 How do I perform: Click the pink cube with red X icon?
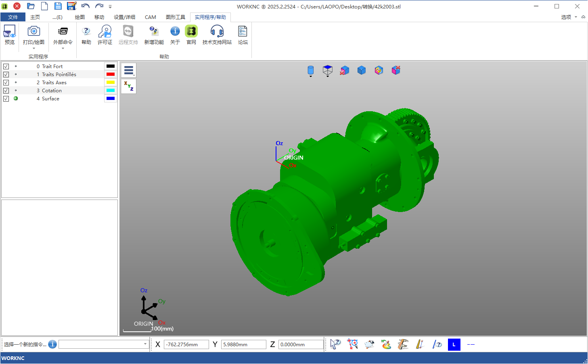click(x=396, y=71)
